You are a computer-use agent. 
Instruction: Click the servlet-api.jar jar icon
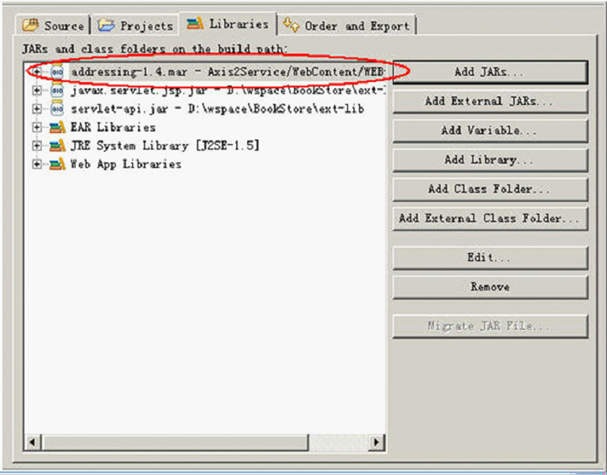57,109
